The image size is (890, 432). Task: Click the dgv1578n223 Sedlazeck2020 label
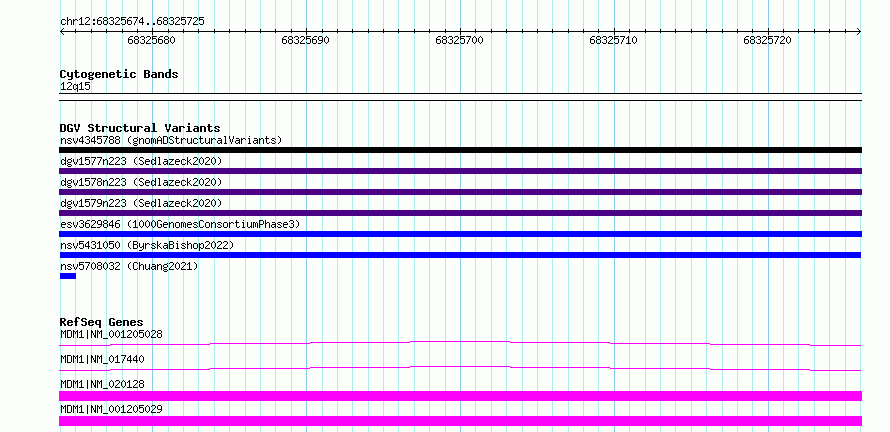click(141, 182)
